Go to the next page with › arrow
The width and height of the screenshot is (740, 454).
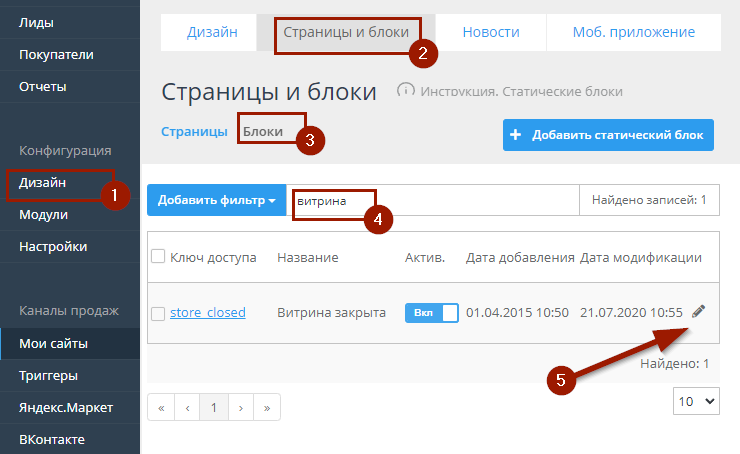point(240,407)
